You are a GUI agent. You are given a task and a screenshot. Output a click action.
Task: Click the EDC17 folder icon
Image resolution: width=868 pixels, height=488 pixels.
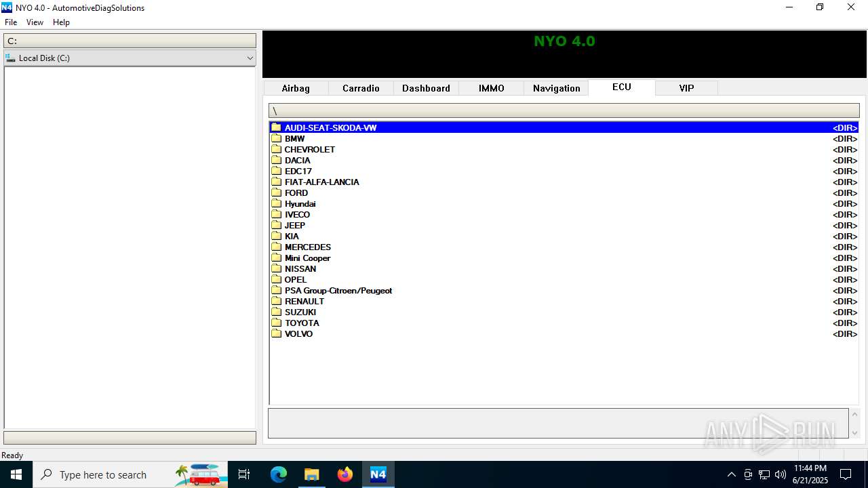[276, 171]
